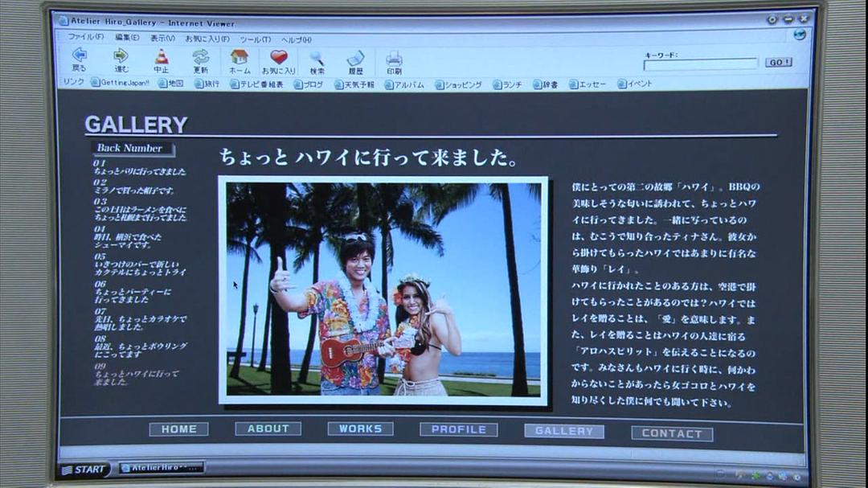
Task: Click the Search (検索) magnifier icon
Action: point(317,58)
